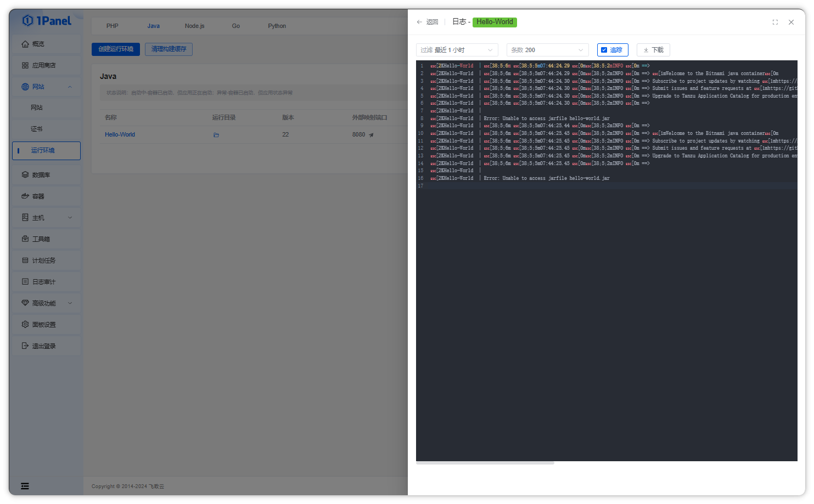814x504 pixels.
Task: Switch to the PHP tab
Action: (x=113, y=26)
